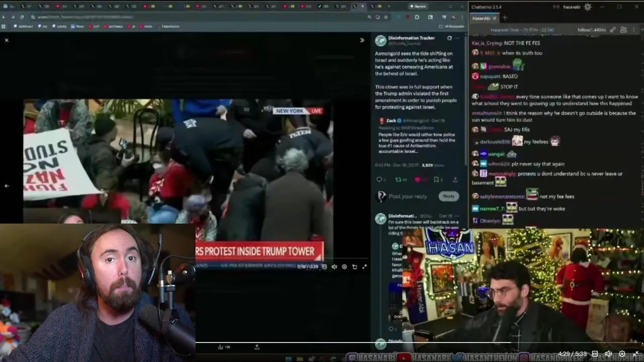This screenshot has height=362, width=644.
Task: Open Chatterino viewer list icon
Action: [623, 30]
